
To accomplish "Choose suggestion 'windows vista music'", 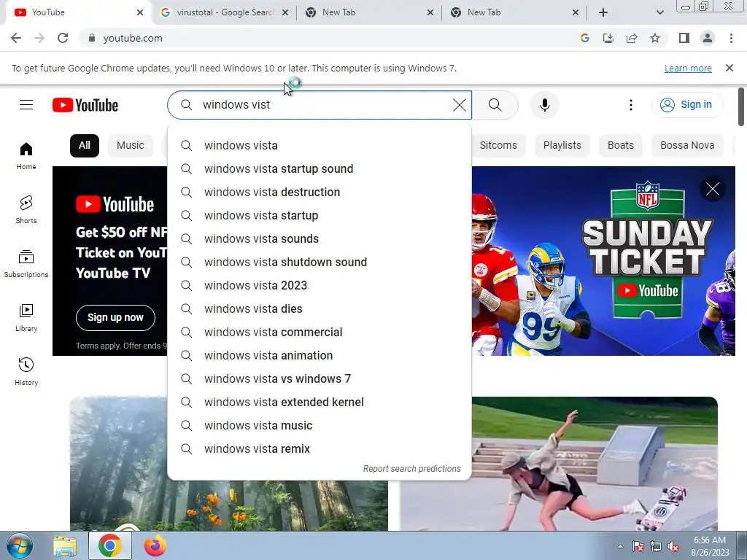I will (x=320, y=425).
